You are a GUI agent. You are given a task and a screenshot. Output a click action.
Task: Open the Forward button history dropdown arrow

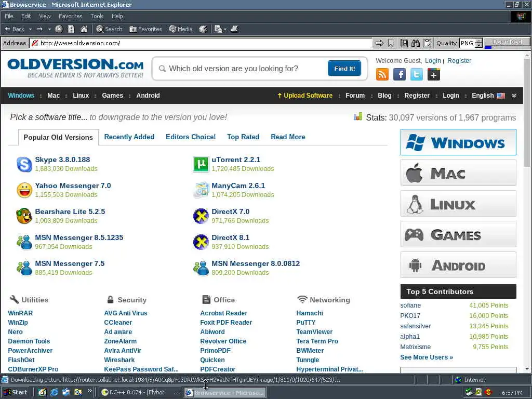click(x=49, y=29)
